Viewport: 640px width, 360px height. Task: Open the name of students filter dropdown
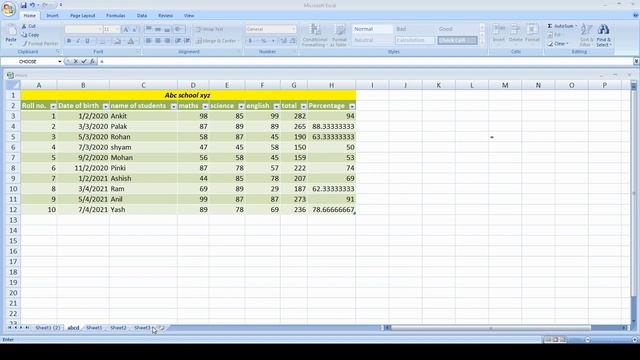tap(174, 106)
